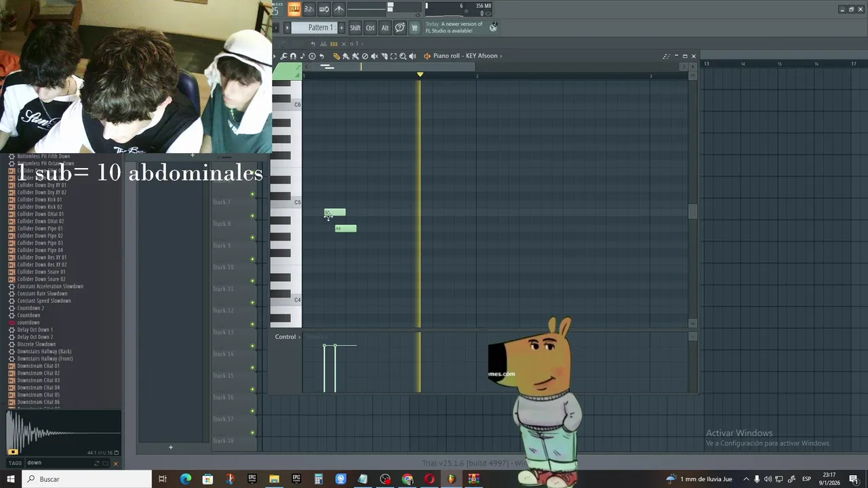
Task: Mute Track 17 with its green light
Action: pos(252,411)
